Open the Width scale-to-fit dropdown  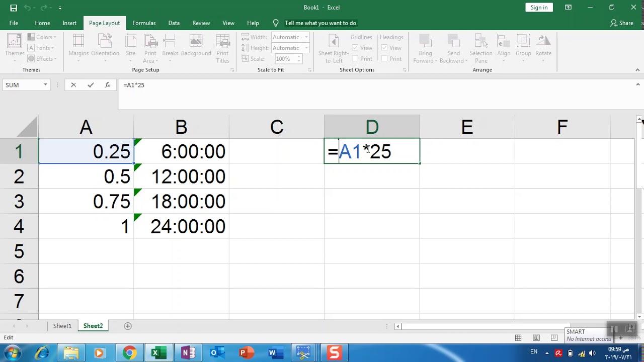[x=306, y=37]
